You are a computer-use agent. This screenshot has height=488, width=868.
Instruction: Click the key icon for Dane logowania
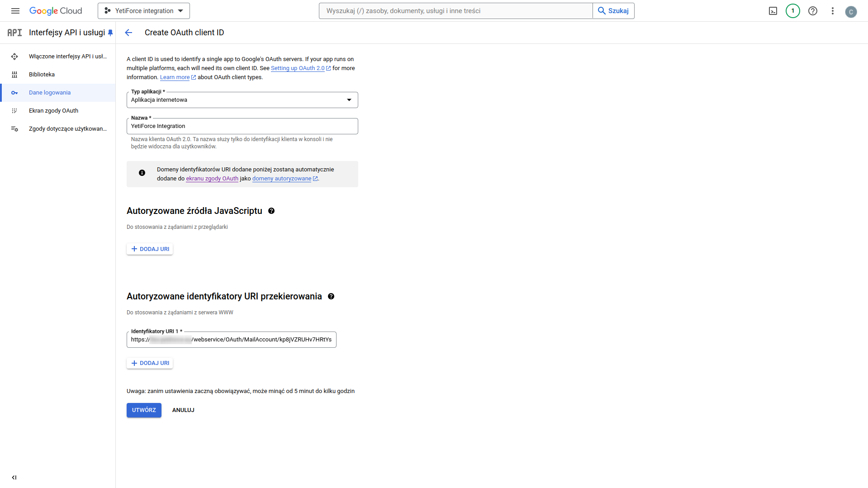click(x=14, y=93)
